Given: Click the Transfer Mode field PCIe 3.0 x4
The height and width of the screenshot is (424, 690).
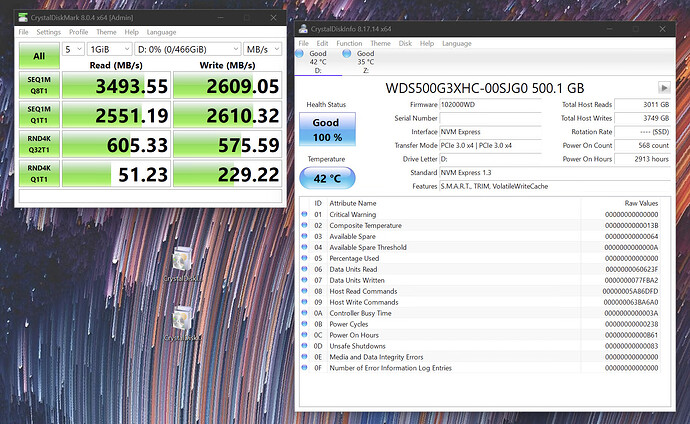Looking at the screenshot, I should click(x=490, y=146).
